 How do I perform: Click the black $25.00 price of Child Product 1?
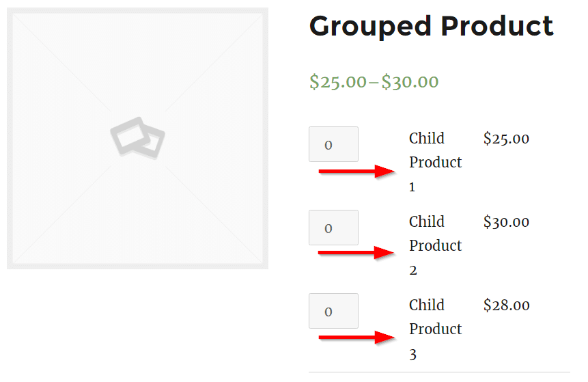tap(506, 139)
